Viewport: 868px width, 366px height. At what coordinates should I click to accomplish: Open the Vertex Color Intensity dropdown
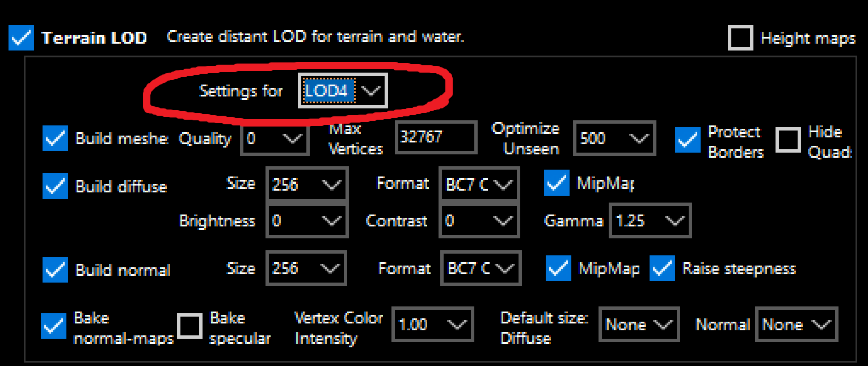pyautogui.click(x=433, y=325)
